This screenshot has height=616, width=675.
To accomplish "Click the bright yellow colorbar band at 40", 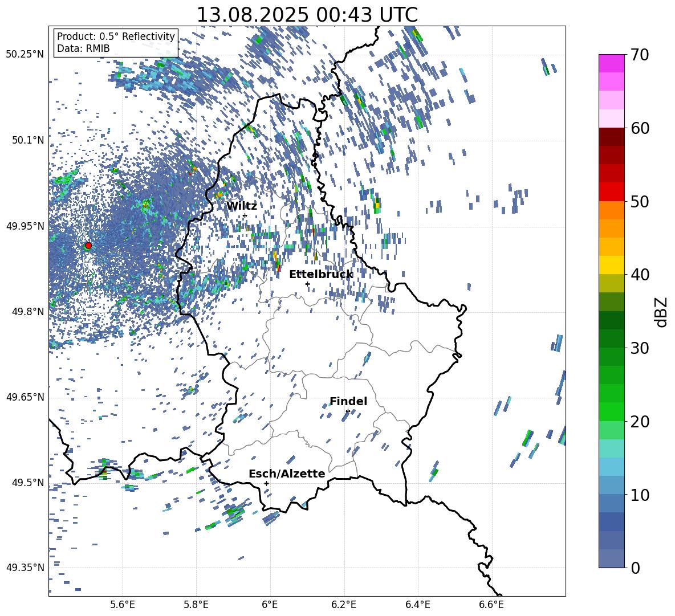I will click(x=611, y=266).
